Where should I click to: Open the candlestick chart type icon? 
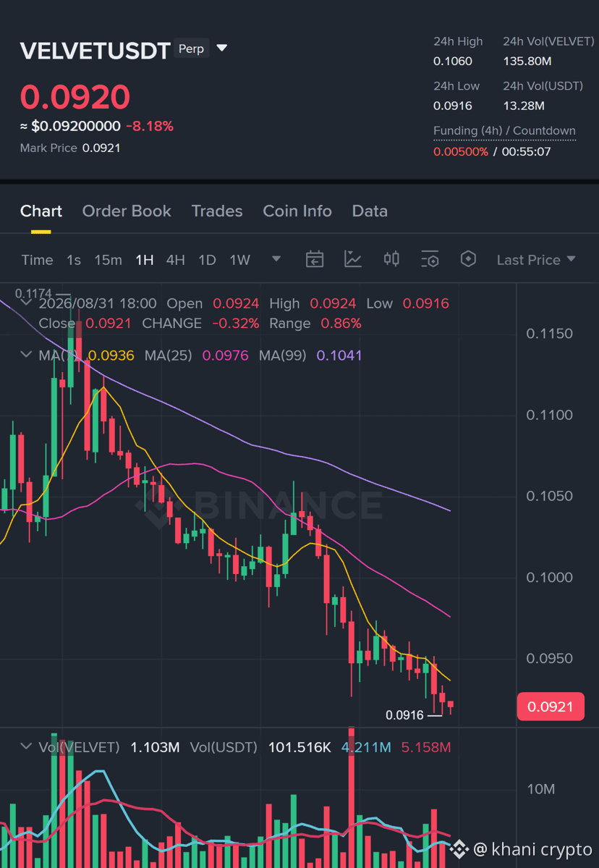(x=391, y=258)
